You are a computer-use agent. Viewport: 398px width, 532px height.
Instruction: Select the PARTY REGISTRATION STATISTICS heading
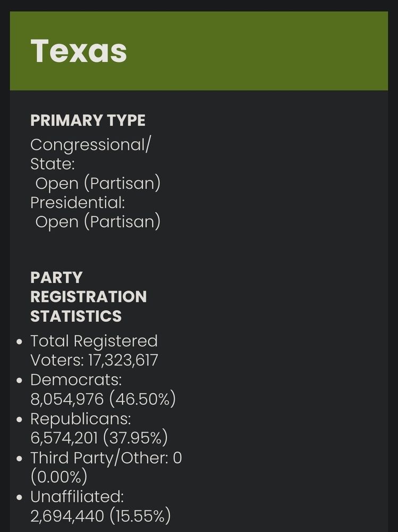pos(89,296)
